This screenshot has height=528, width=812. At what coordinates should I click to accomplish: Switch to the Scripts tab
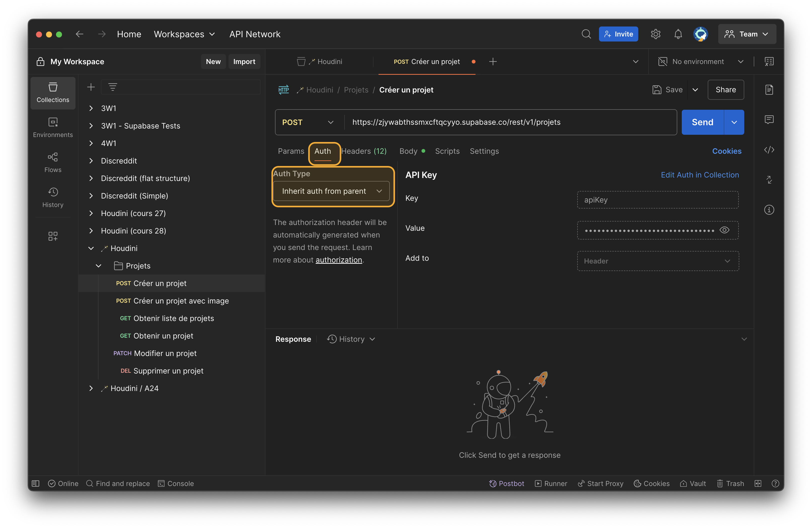point(447,151)
